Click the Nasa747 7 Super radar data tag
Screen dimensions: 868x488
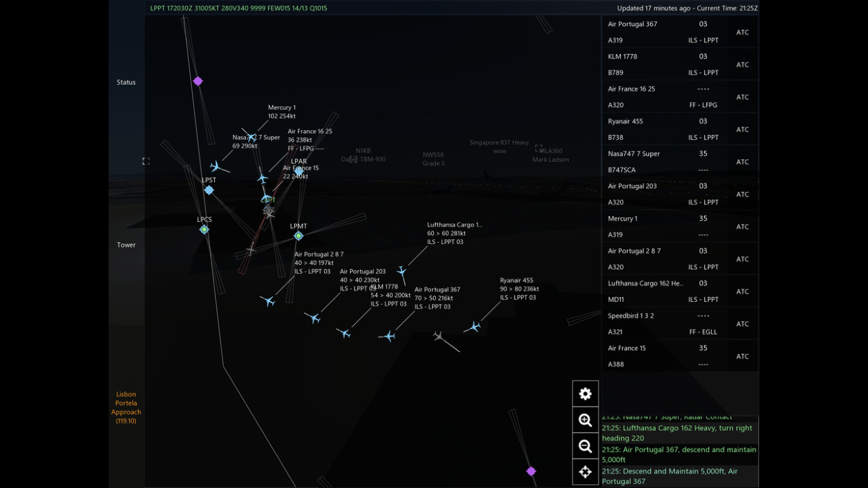tap(256, 142)
